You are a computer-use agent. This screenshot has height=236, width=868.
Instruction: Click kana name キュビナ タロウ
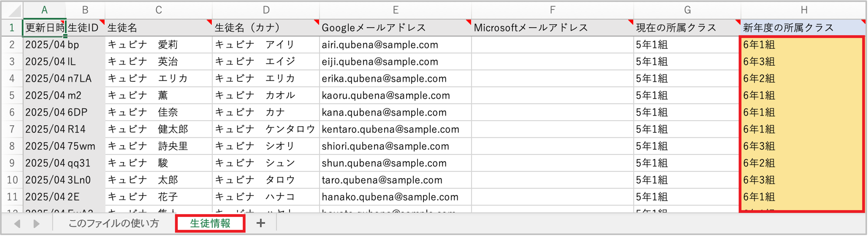[266, 180]
